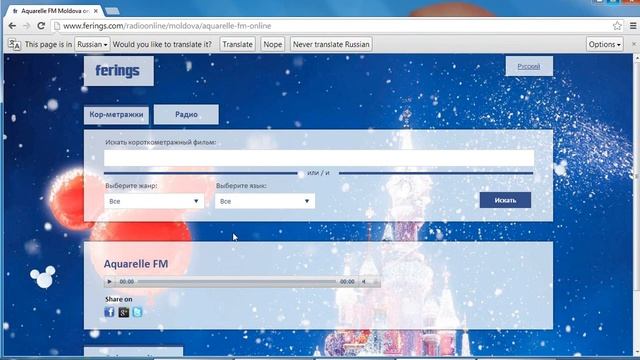Reload the page with the refresh icon

pyautogui.click(x=41, y=26)
